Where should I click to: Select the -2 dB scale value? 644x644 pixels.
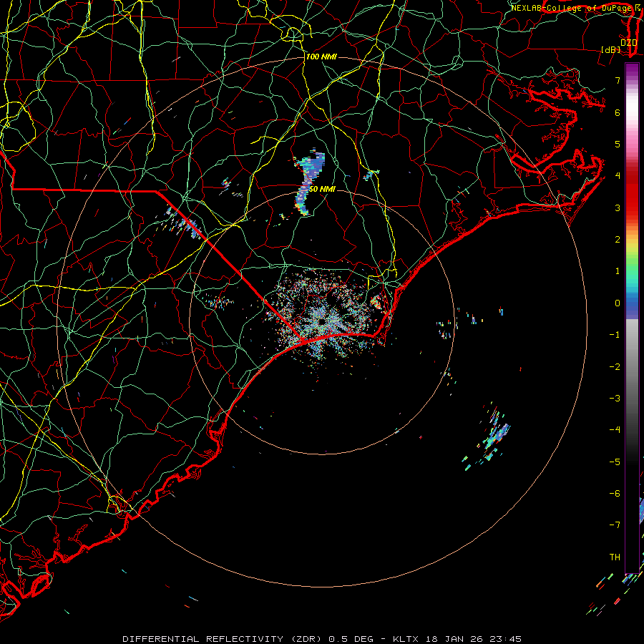(x=615, y=367)
